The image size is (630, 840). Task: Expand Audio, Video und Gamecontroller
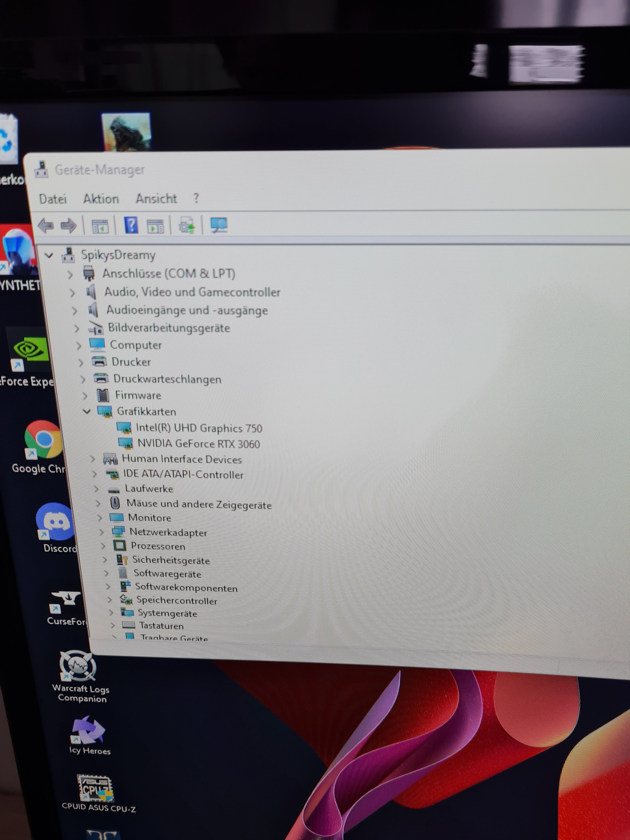click(x=72, y=292)
